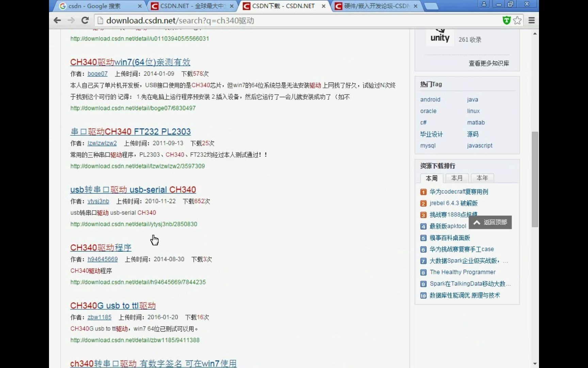The width and height of the screenshot is (588, 368).
Task: Open 串口驱动CH340 FT232 PL2303 result
Action: click(131, 132)
